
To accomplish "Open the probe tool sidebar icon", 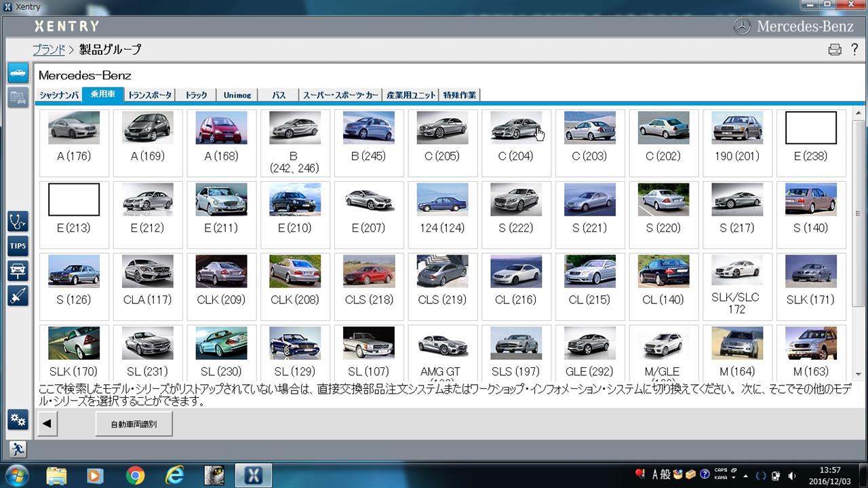I will point(18,295).
